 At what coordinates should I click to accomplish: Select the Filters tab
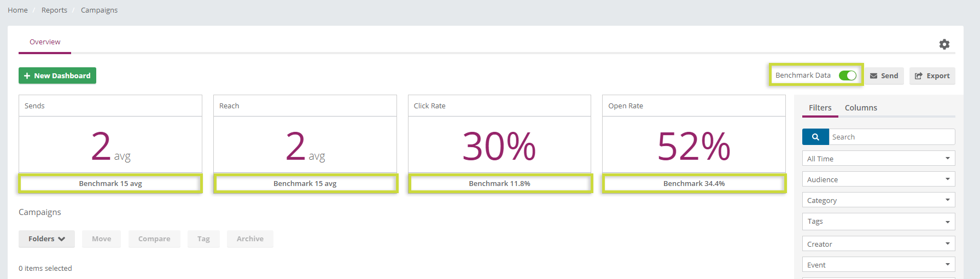point(820,108)
